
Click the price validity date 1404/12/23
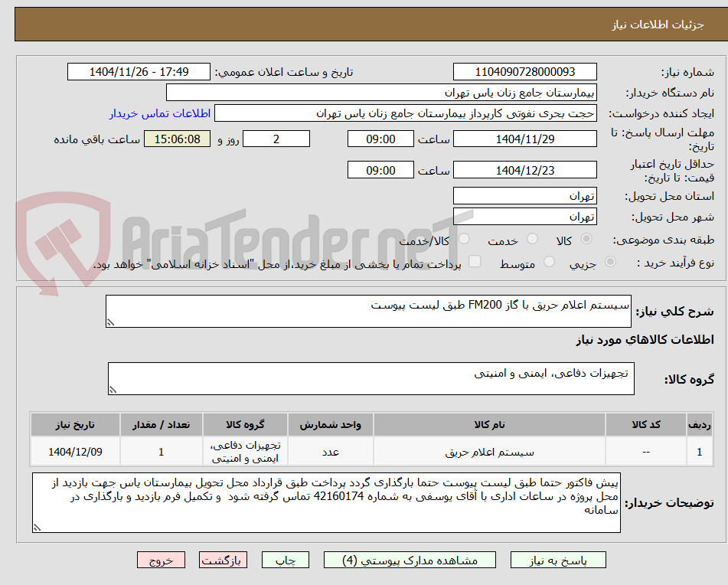pyautogui.click(x=525, y=170)
